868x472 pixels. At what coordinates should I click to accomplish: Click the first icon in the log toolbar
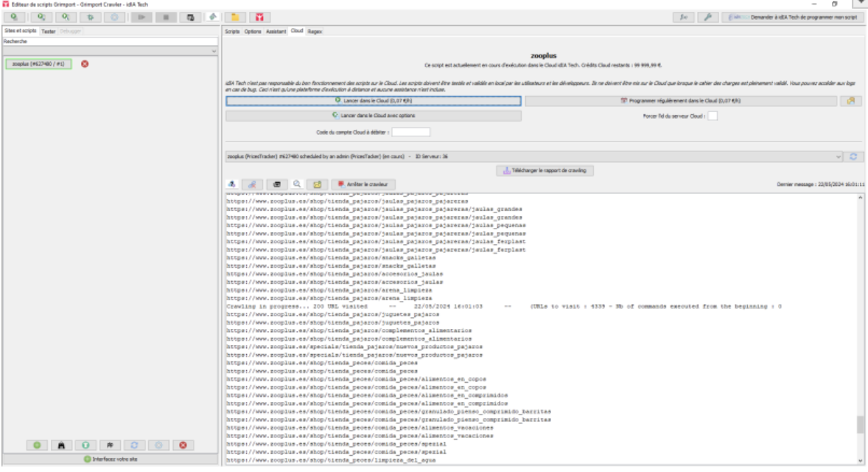pos(232,184)
